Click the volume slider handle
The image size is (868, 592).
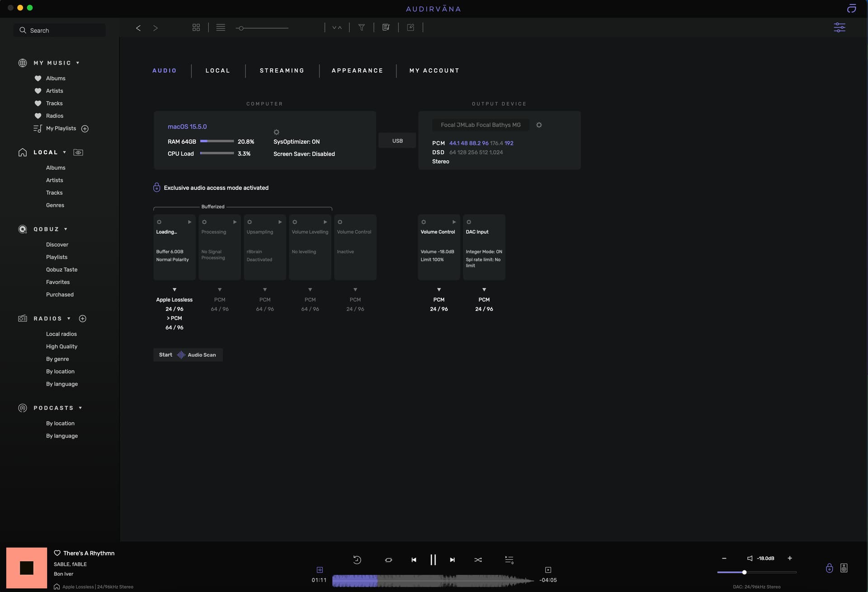click(x=744, y=573)
